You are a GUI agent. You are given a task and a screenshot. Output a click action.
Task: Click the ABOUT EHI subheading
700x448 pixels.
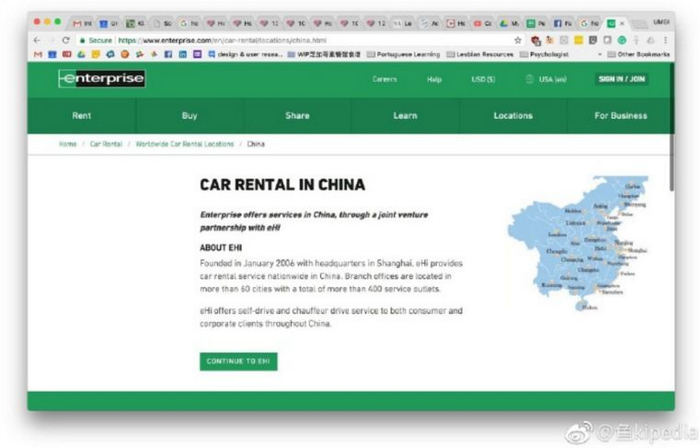(x=221, y=248)
